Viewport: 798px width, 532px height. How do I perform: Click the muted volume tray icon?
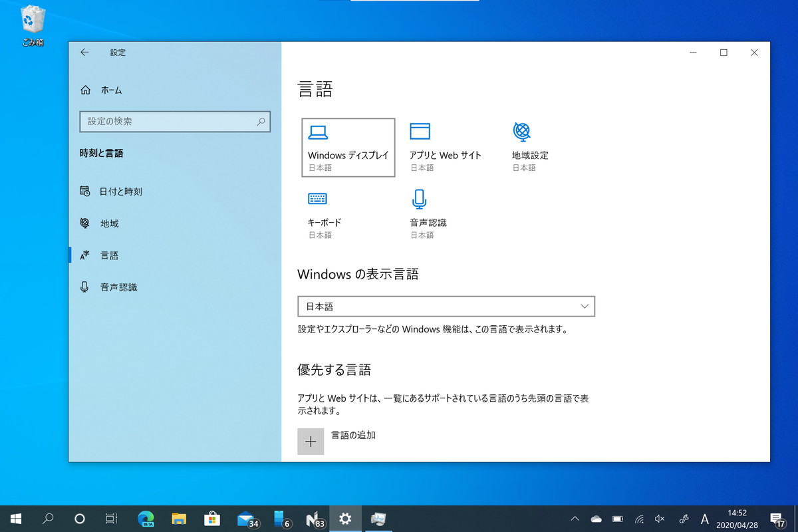click(660, 519)
